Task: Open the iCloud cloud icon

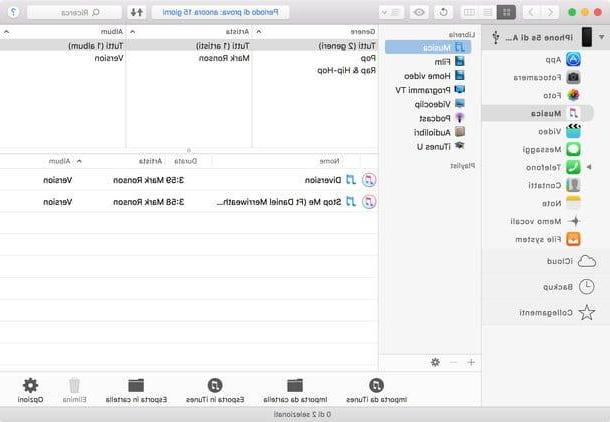Action: pos(587,261)
